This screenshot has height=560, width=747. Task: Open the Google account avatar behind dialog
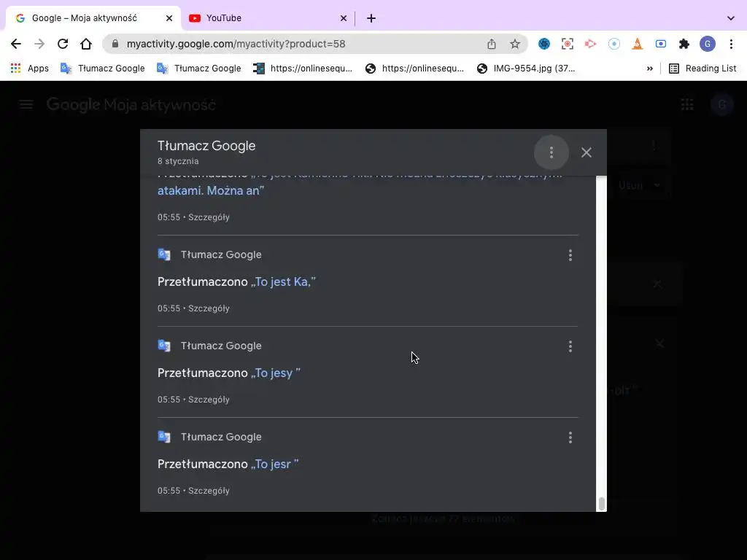coord(721,104)
